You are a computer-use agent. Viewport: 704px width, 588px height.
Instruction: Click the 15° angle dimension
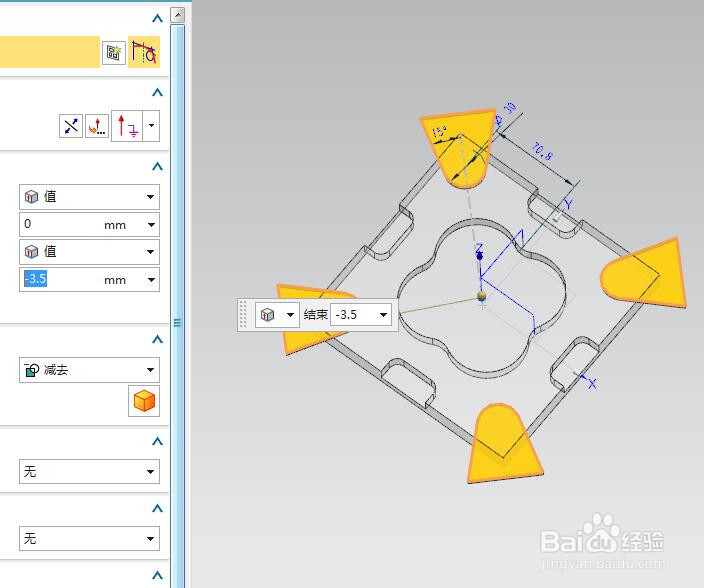click(x=439, y=132)
